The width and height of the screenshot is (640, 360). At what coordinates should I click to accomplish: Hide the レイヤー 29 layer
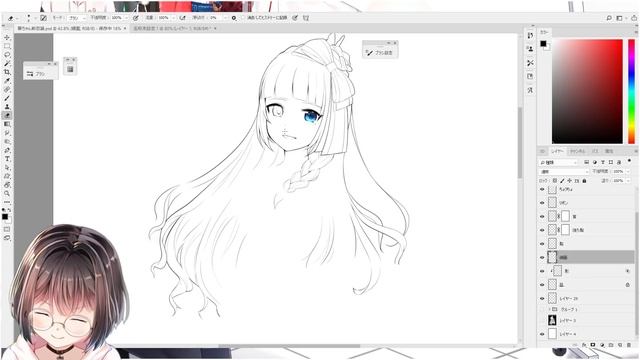tap(542, 298)
